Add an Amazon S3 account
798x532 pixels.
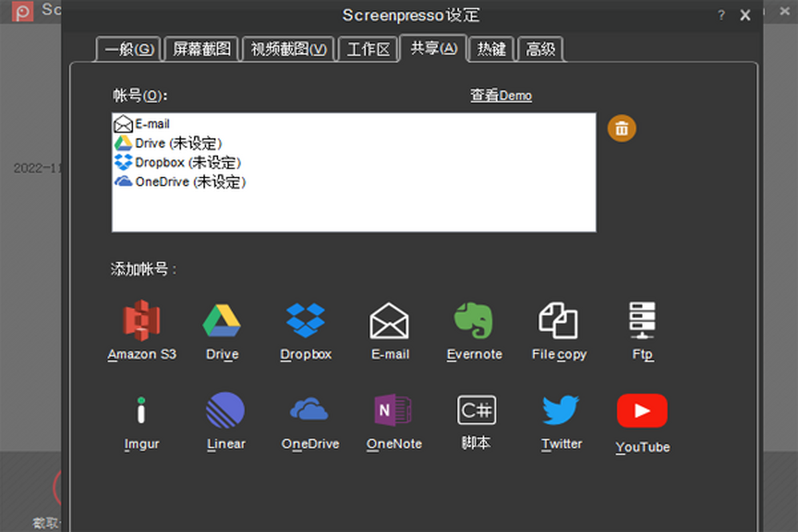(x=142, y=321)
